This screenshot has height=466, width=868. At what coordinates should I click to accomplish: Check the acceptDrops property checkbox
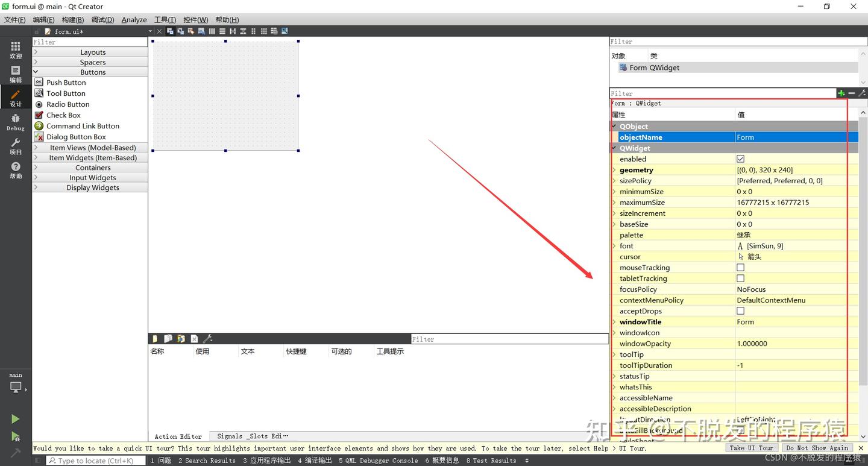(740, 311)
